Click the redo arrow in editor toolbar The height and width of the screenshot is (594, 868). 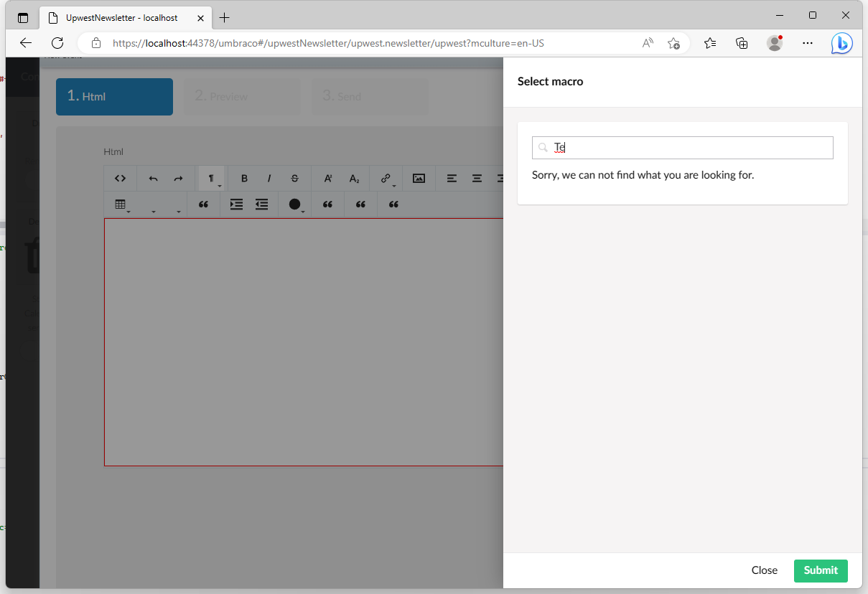tap(179, 179)
